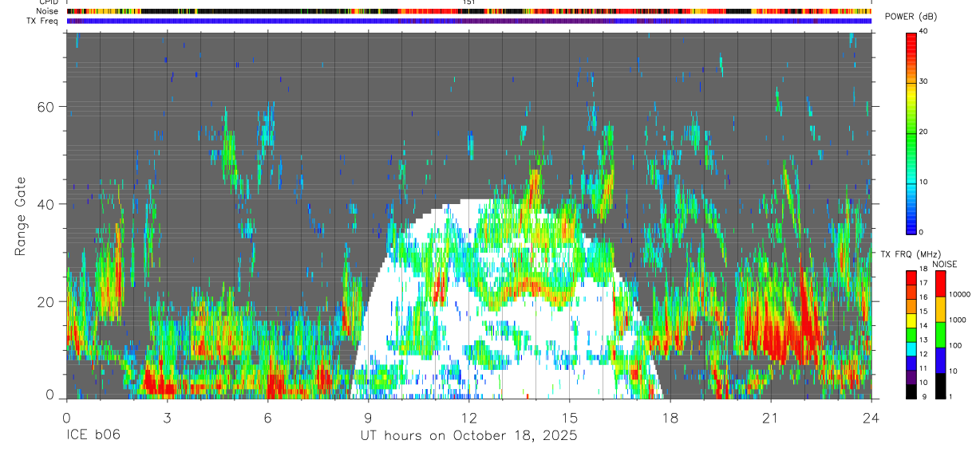Image resolution: width=980 pixels, height=452 pixels.
Task: Click the 13 label on TX FRQ scale
Action: pos(924,340)
